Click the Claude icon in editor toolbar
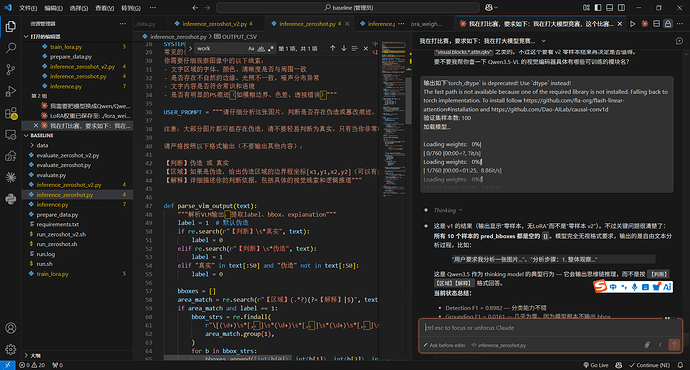 645,24
